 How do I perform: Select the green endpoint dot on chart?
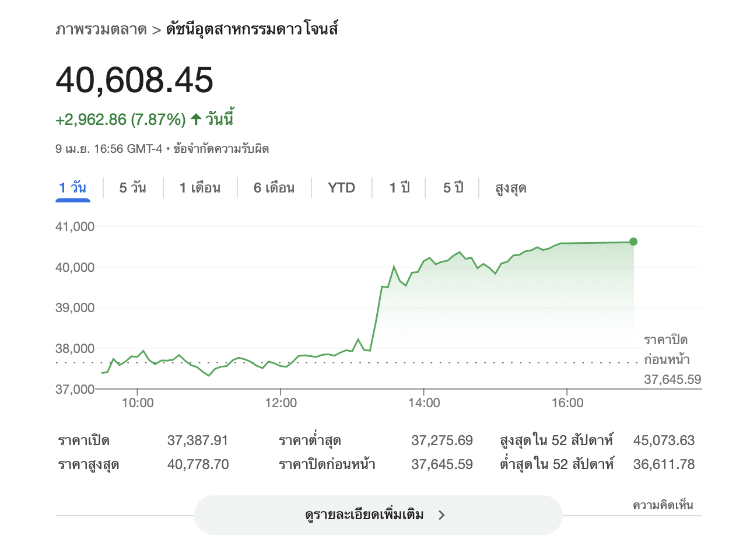point(633,241)
